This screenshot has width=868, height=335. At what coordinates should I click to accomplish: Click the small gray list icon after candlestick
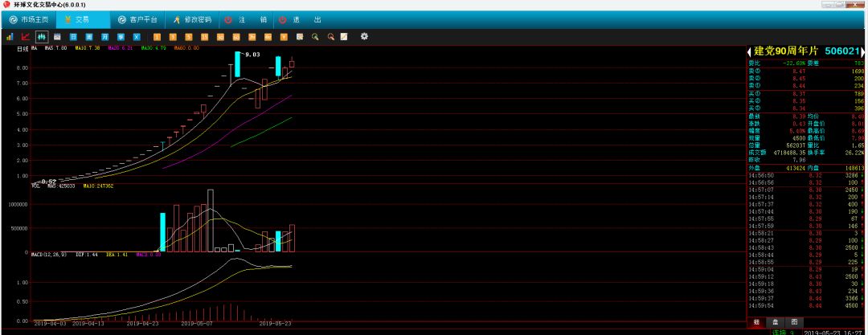(57, 36)
